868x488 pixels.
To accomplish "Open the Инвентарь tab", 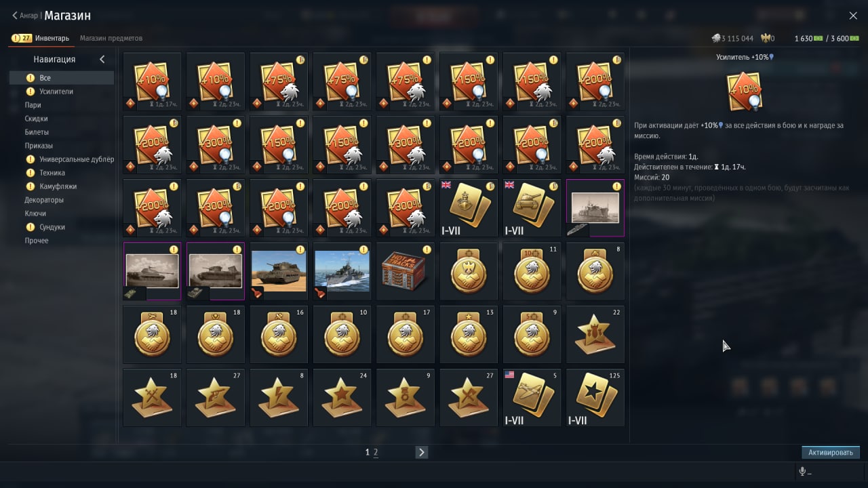I will 52,38.
